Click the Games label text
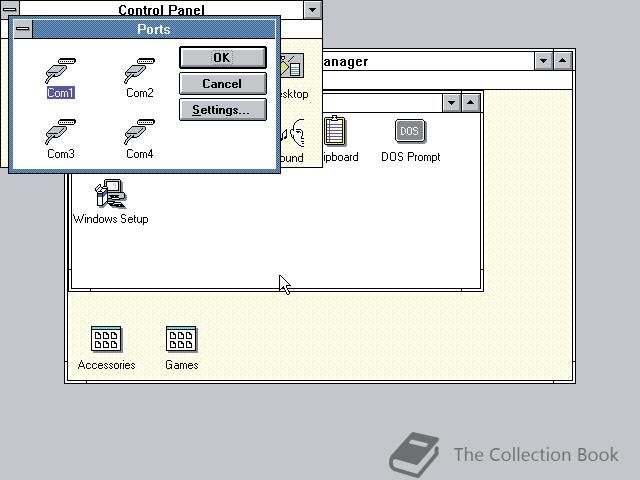The image size is (640, 480). click(182, 365)
